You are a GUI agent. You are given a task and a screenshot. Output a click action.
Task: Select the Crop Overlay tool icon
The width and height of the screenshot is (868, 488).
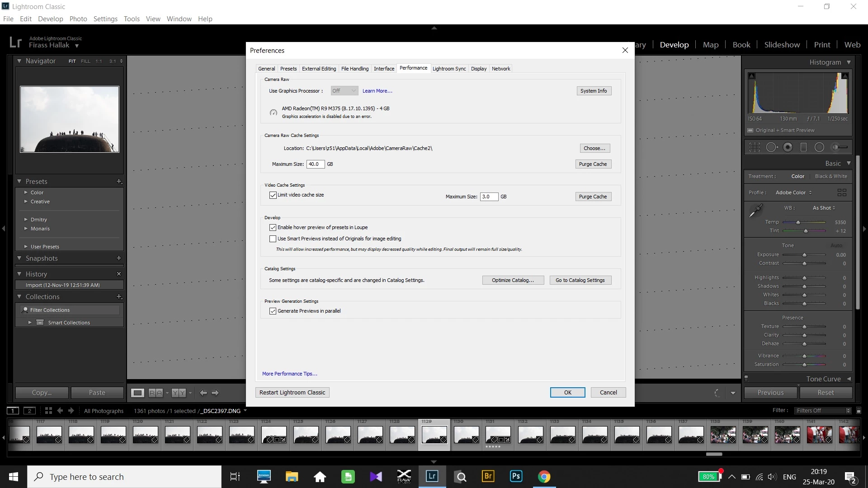point(755,147)
